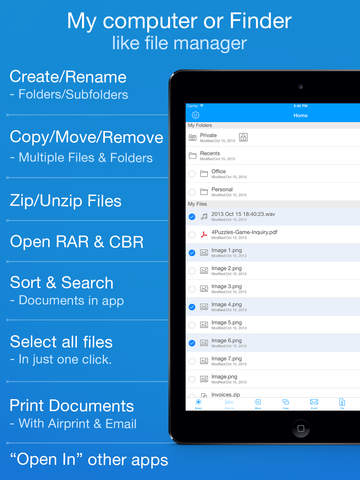Click the Create/Rename feature heading
This screenshot has width=360, height=480.
[x=68, y=77]
